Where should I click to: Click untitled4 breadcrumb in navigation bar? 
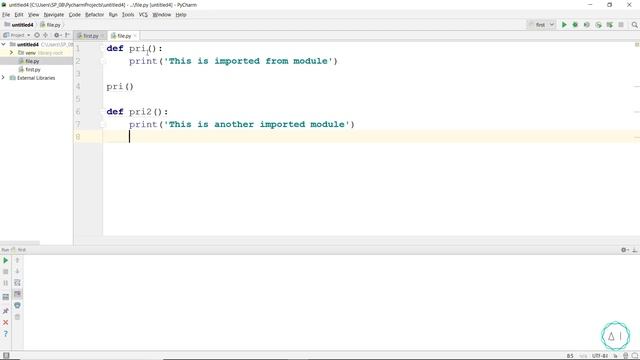click(x=19, y=25)
